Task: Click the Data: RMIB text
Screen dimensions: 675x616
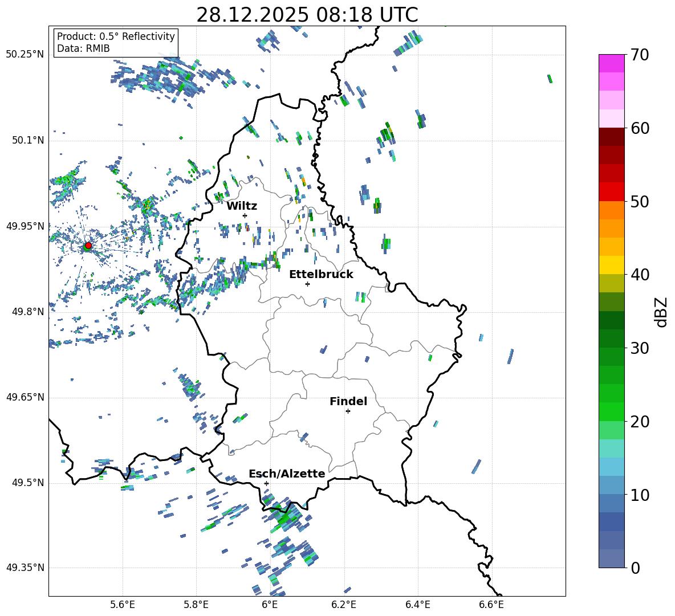Action: click(83, 48)
